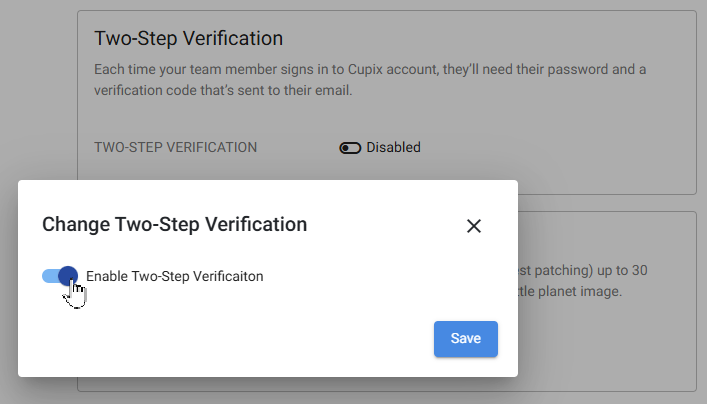Viewport: 707px width, 404px height.
Task: Select the 'Two-Step Verification' section heading
Action: pos(188,38)
